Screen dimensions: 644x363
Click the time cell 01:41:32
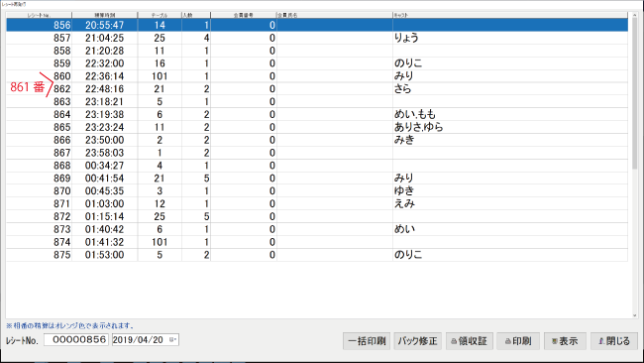pos(104,242)
